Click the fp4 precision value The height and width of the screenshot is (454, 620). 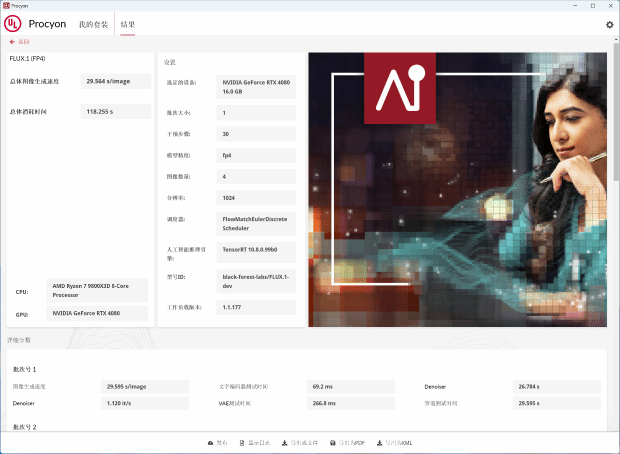[x=256, y=155]
